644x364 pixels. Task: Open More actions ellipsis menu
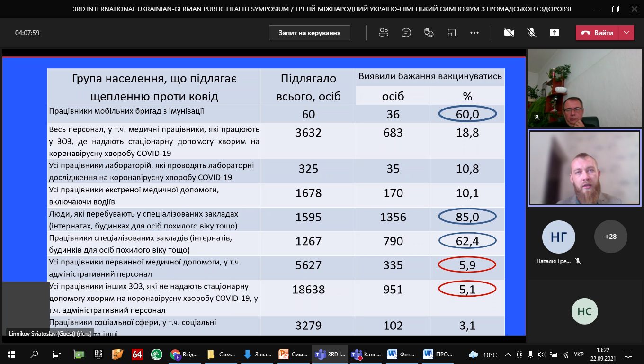pos(474,33)
